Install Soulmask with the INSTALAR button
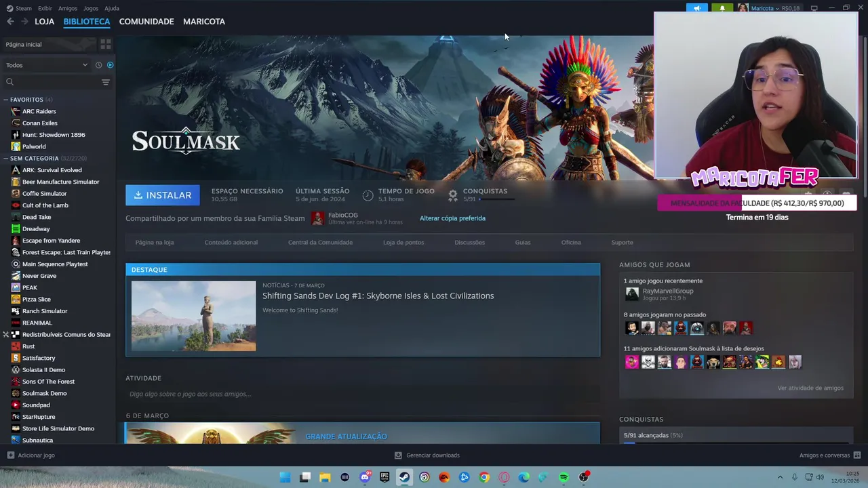The width and height of the screenshot is (868, 488). tap(163, 195)
